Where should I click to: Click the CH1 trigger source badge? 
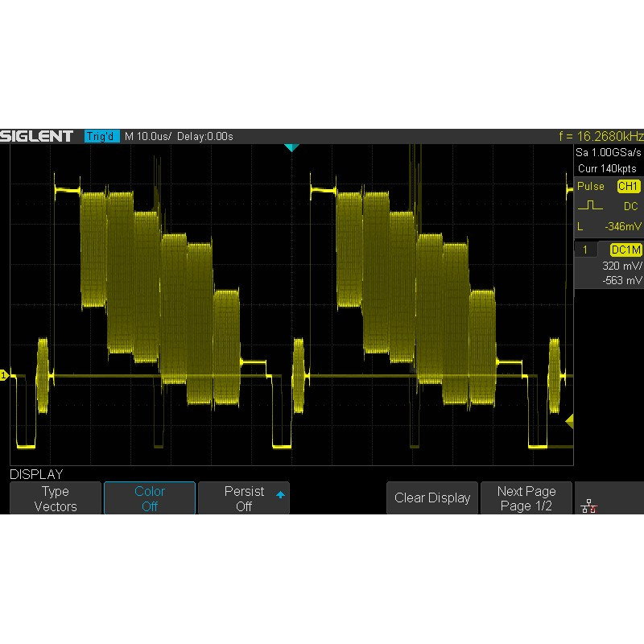[628, 187]
